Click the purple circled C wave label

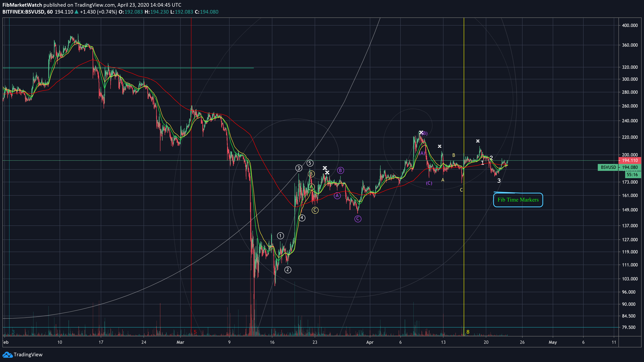(x=358, y=219)
